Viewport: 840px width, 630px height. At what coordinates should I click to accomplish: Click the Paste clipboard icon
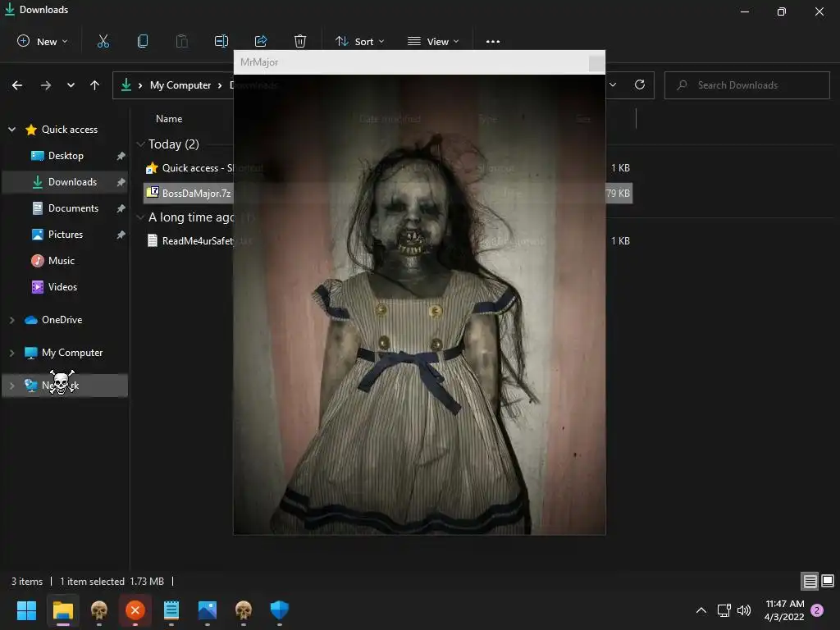point(181,41)
